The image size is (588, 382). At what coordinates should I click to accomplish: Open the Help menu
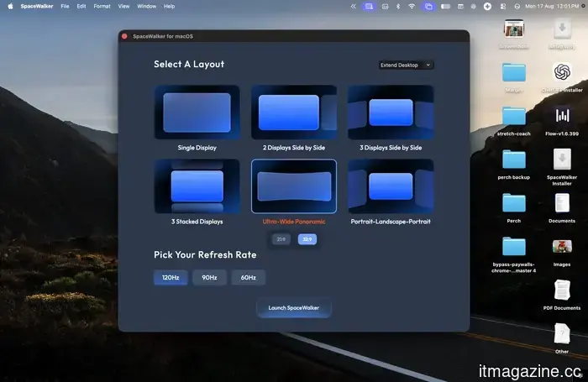169,6
